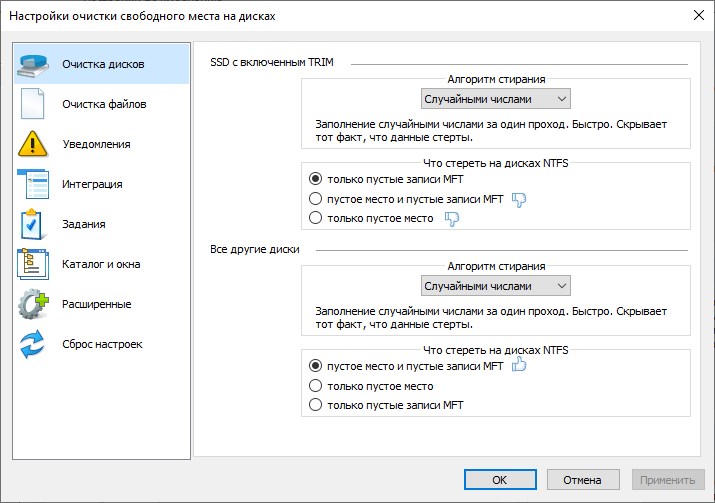Click the reset settings arrows icon

pyautogui.click(x=32, y=344)
